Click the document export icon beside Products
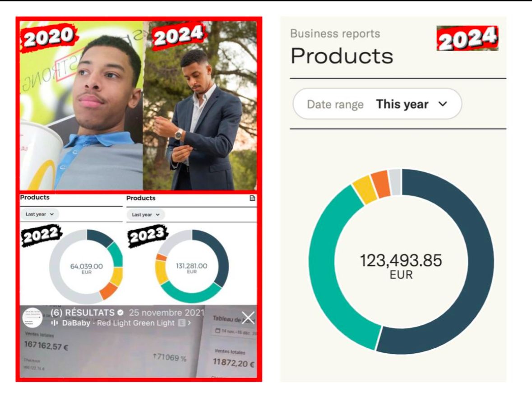The height and width of the screenshot is (397, 532). (x=252, y=198)
